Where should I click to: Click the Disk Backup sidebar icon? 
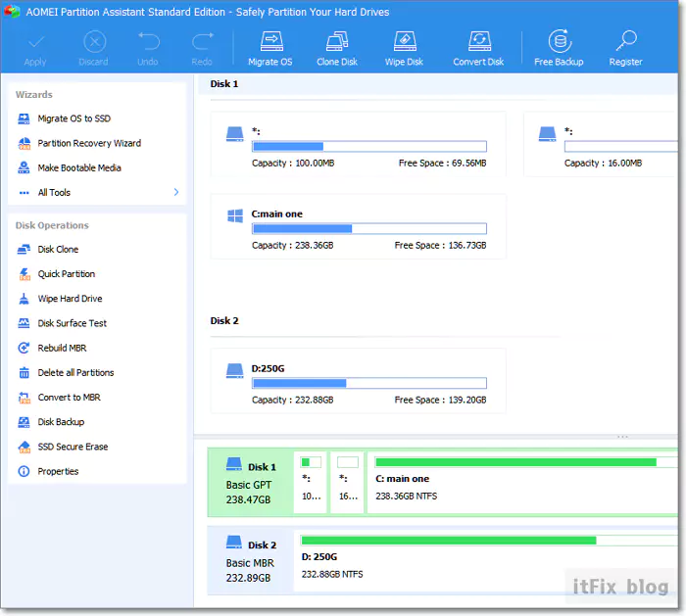pos(24,422)
